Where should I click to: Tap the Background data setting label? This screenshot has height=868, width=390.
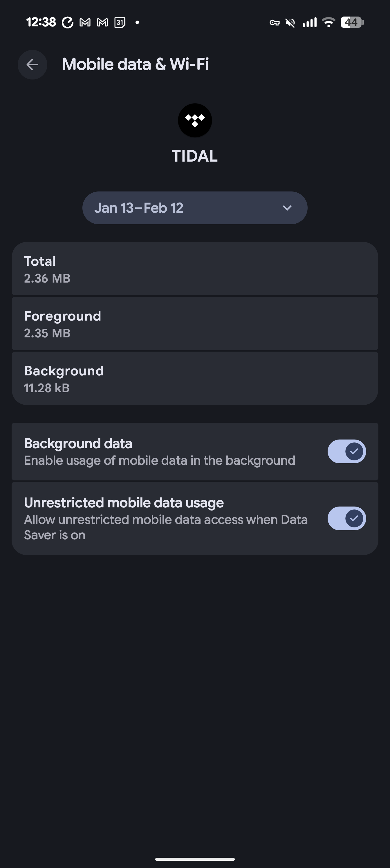[x=78, y=444]
